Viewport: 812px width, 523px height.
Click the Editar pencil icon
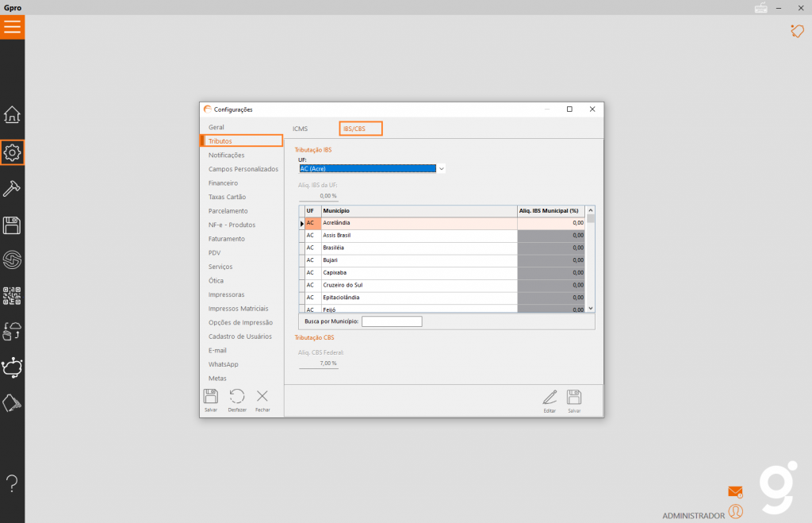[x=550, y=400]
